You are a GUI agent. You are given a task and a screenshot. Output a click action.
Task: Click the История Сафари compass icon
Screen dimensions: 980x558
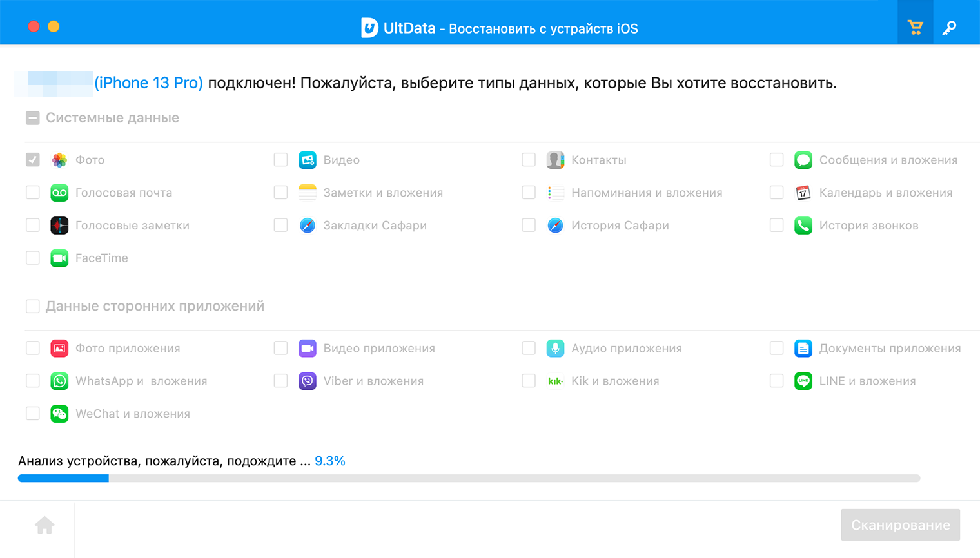(555, 226)
